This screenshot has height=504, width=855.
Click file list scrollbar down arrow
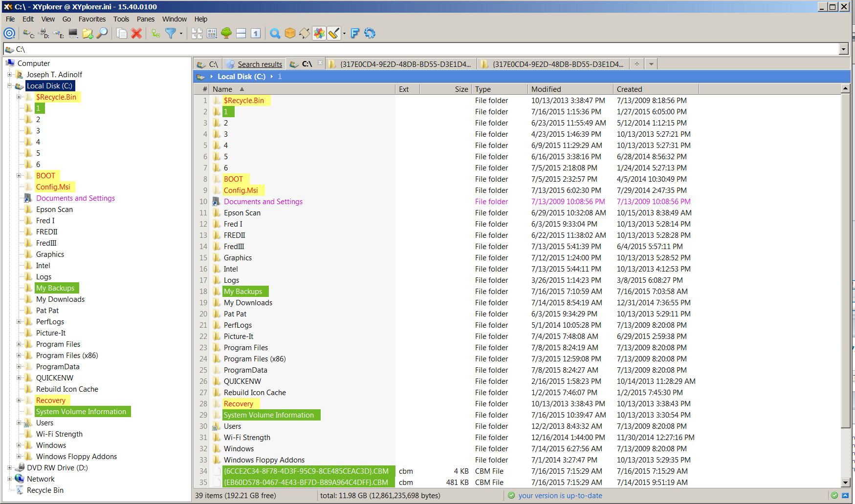(845, 483)
